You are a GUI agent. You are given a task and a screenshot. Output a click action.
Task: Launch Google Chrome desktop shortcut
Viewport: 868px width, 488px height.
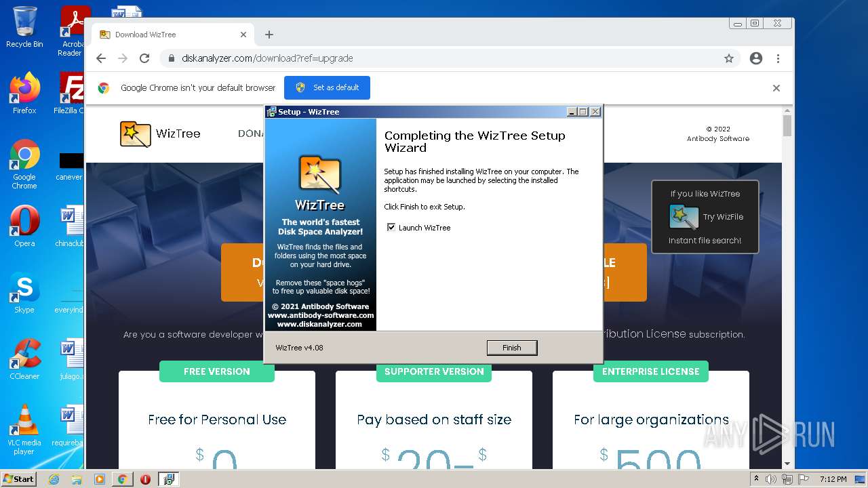24,165
